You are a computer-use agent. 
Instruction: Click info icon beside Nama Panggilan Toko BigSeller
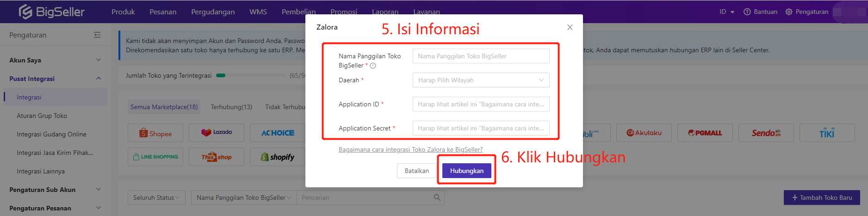click(373, 66)
